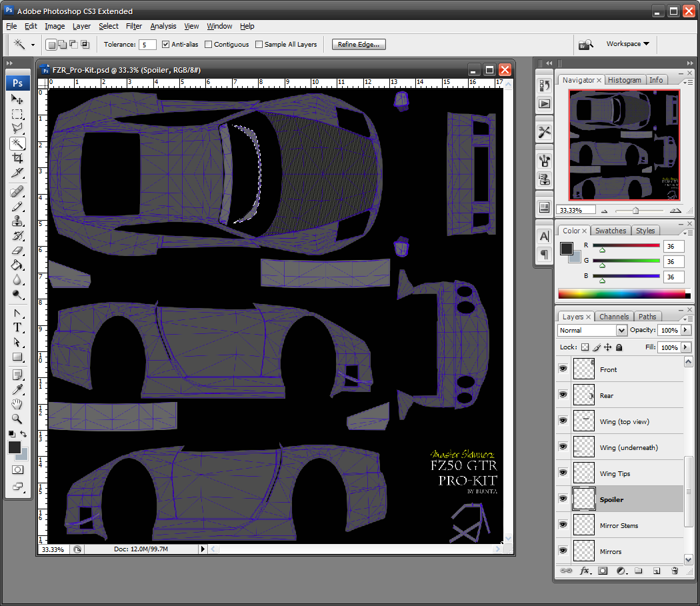Select the Type tool
The image size is (700, 606).
coord(17,327)
